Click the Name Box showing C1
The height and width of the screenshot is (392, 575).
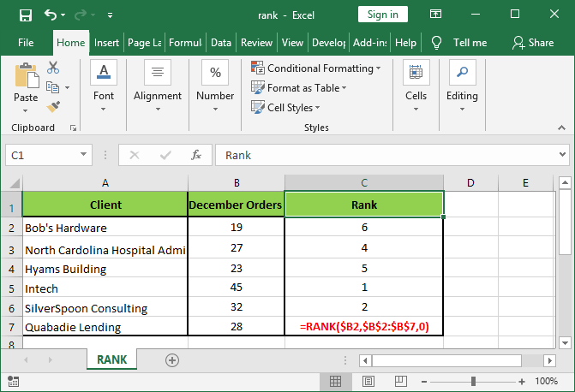coord(43,155)
